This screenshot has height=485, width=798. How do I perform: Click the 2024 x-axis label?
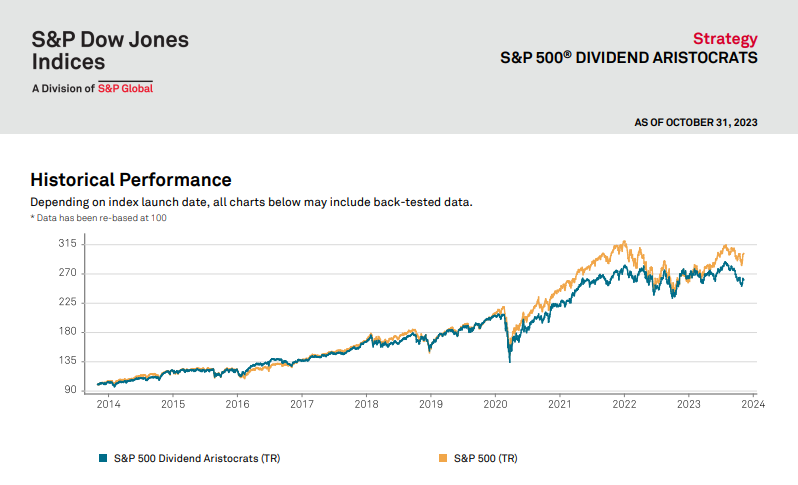(x=753, y=404)
